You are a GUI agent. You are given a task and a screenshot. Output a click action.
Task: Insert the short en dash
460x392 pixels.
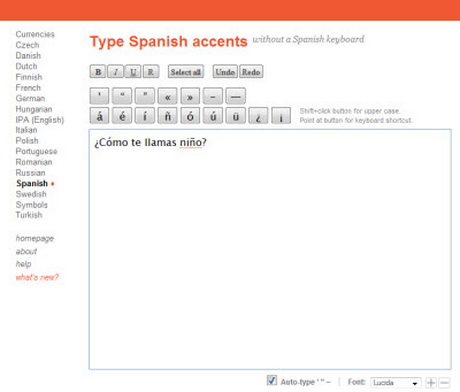coord(213,96)
